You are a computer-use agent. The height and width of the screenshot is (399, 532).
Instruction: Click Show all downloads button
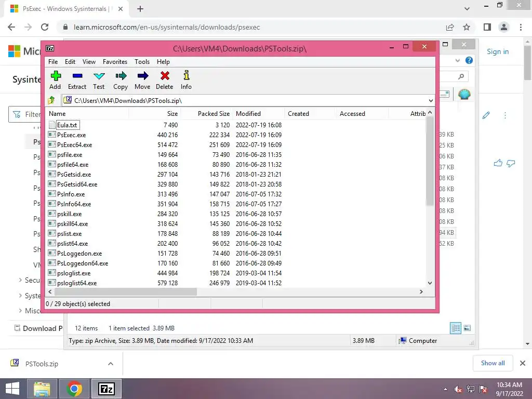point(493,363)
